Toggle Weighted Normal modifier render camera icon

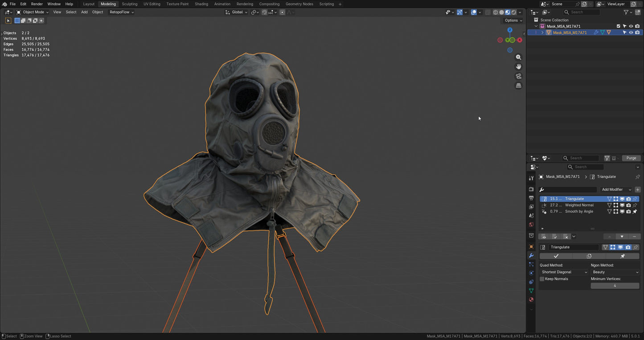[628, 205]
